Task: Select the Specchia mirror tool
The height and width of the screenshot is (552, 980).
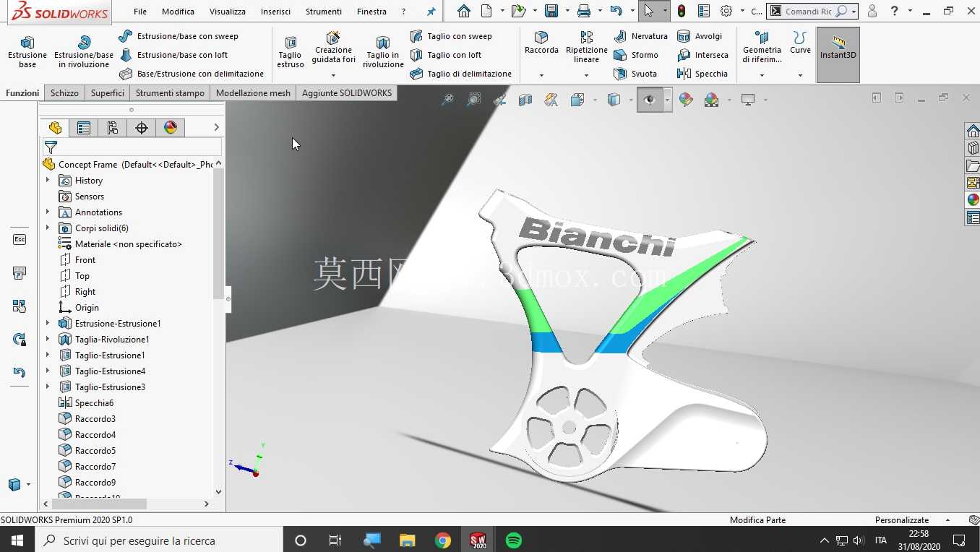Action: (x=702, y=74)
